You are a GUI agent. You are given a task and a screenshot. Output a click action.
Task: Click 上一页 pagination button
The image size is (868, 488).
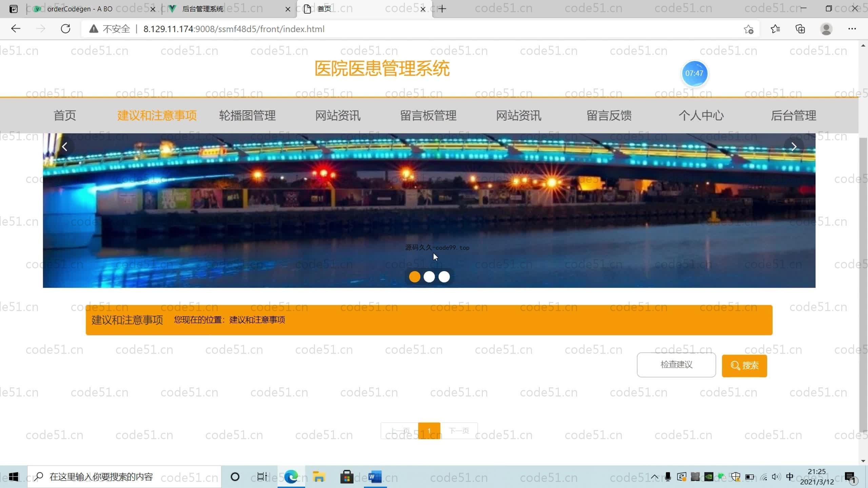pyautogui.click(x=399, y=431)
